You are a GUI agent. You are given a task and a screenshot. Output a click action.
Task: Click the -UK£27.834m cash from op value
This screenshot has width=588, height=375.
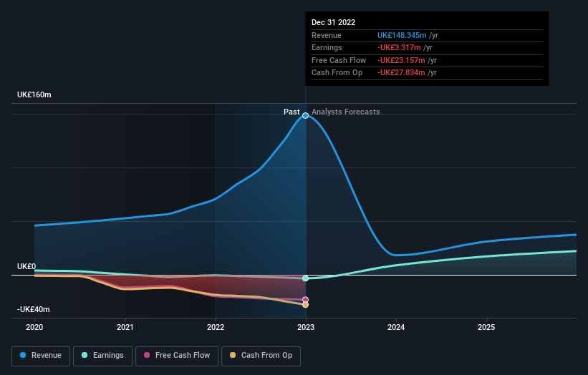401,73
